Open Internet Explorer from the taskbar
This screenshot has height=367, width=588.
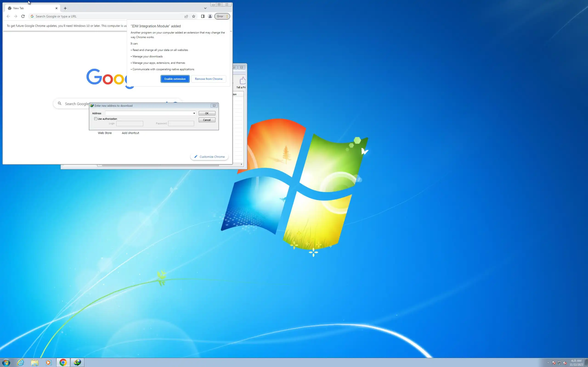pos(21,362)
